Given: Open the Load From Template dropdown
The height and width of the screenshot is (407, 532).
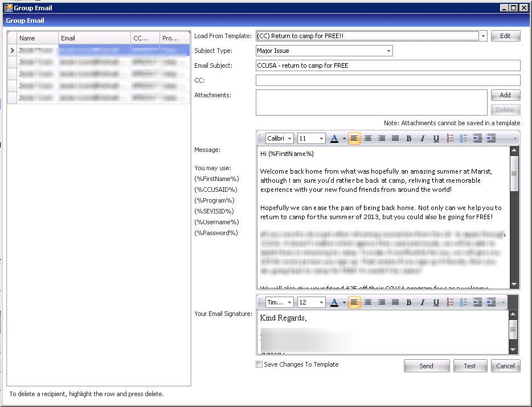Looking at the screenshot, I should point(483,36).
